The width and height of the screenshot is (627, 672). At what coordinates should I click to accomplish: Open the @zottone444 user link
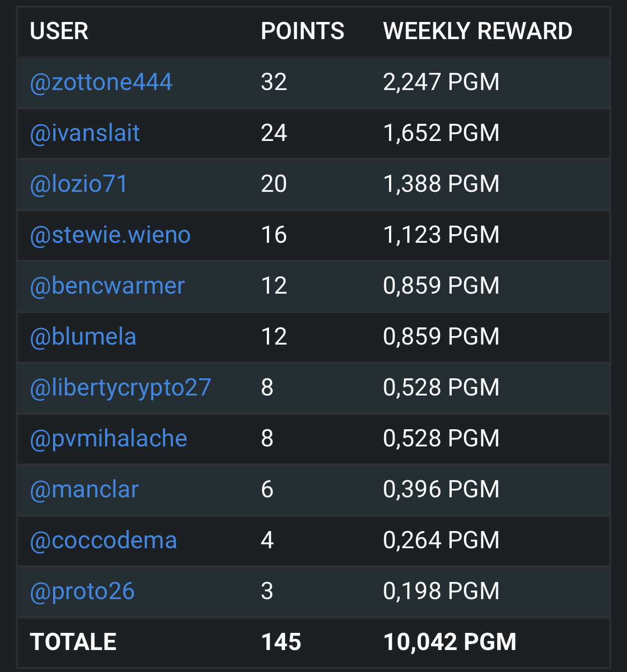(101, 82)
